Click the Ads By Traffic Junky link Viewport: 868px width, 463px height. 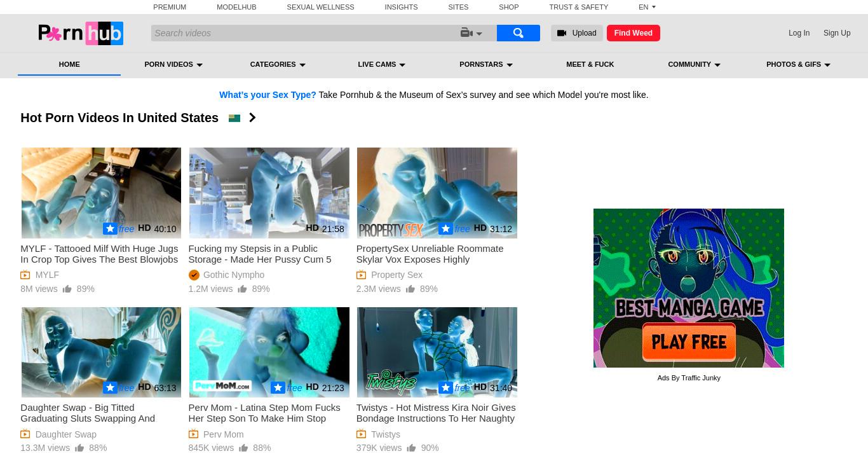689,378
